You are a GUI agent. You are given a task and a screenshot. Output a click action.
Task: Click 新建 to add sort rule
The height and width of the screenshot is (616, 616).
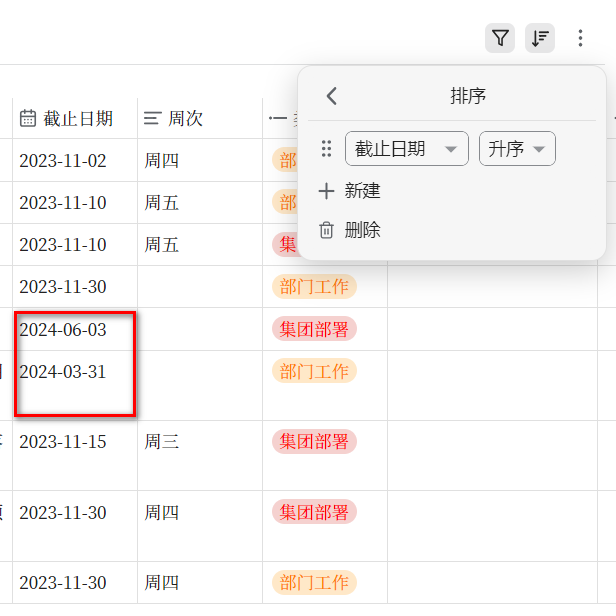coord(362,191)
